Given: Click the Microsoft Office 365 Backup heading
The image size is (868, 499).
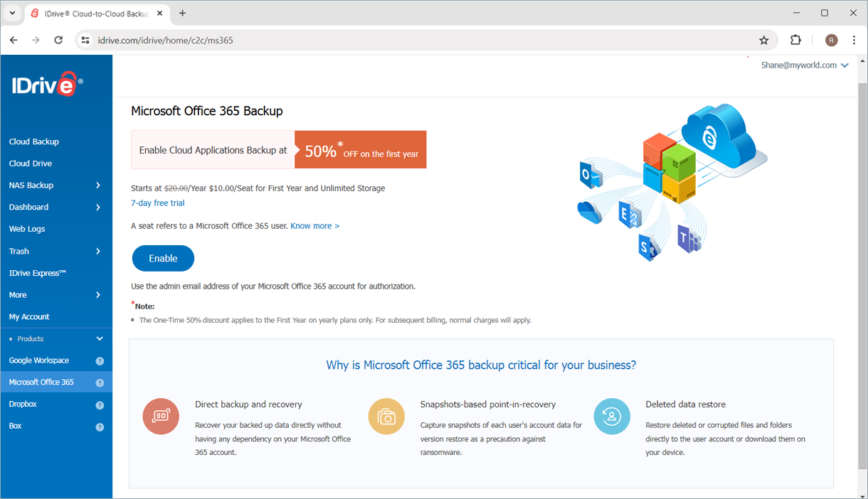Looking at the screenshot, I should (207, 112).
